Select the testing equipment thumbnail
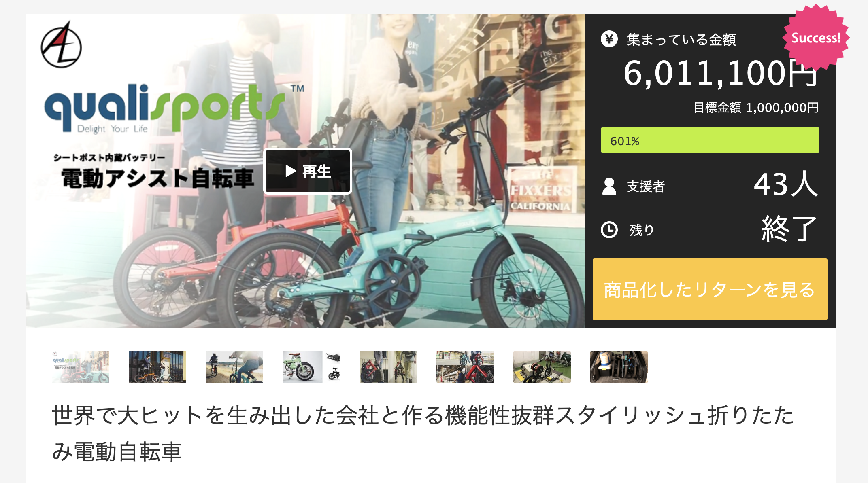This screenshot has height=483, width=868. (542, 367)
